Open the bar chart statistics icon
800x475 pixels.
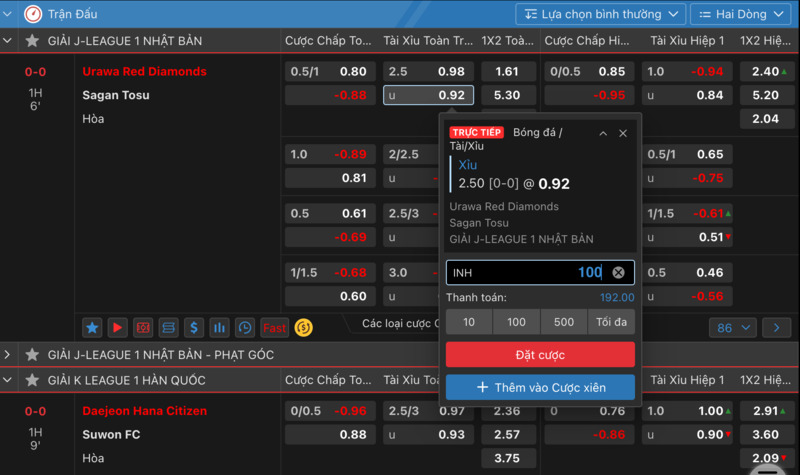[x=219, y=328]
